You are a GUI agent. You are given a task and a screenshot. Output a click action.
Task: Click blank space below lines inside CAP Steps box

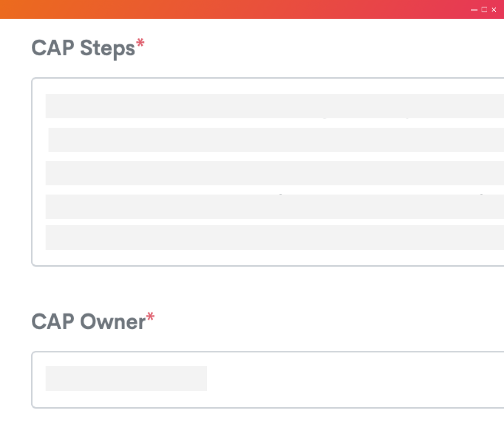(268, 257)
